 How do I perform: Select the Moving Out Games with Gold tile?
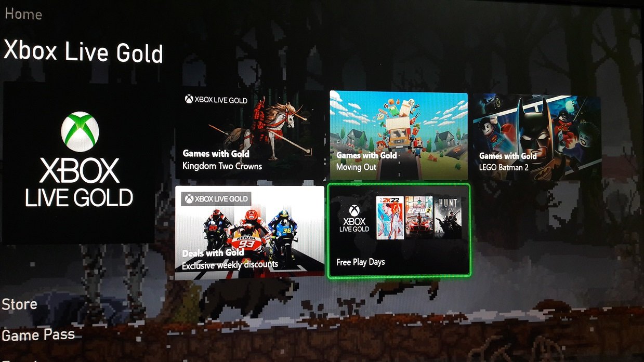click(x=399, y=136)
